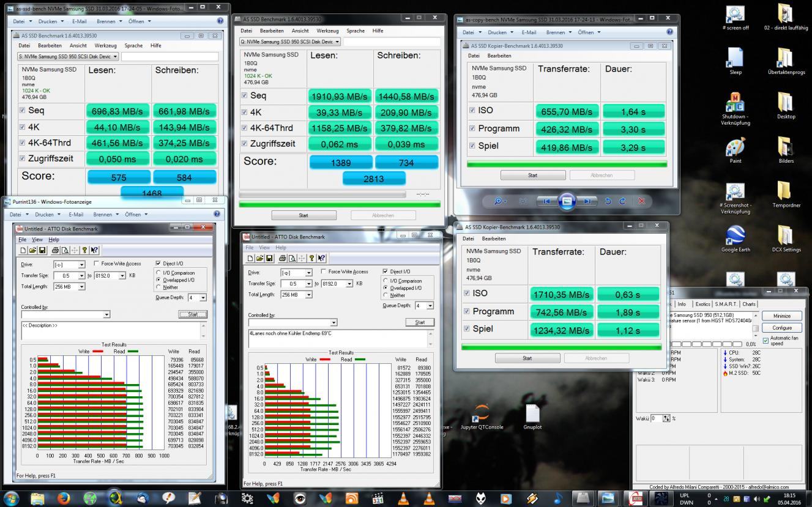Click yellow Help icon in right ATTO toolbar
Screen dimensions: 812x507
pyautogui.click(x=311, y=259)
